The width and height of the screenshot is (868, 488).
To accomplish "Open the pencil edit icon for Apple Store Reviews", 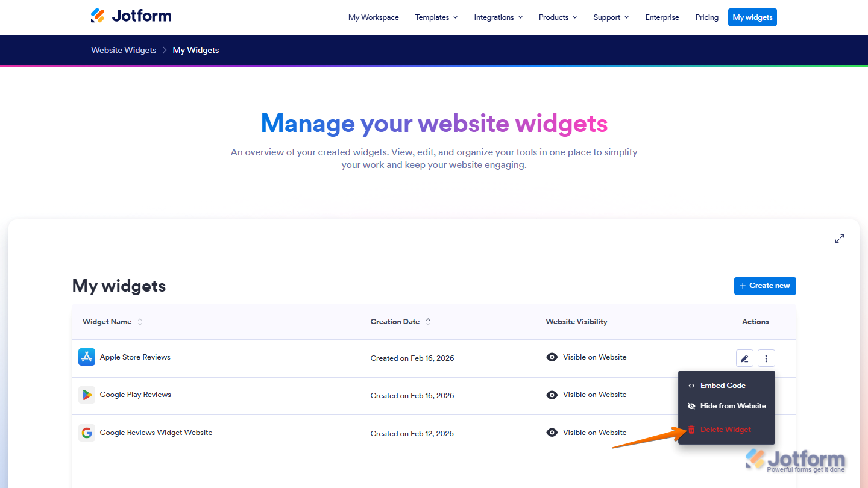I will 744,358.
